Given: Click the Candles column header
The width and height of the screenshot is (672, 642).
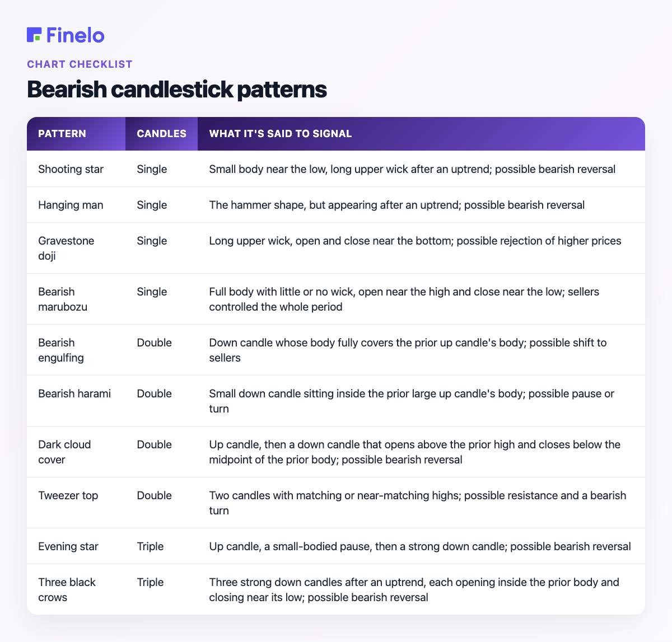Looking at the screenshot, I should coord(162,134).
